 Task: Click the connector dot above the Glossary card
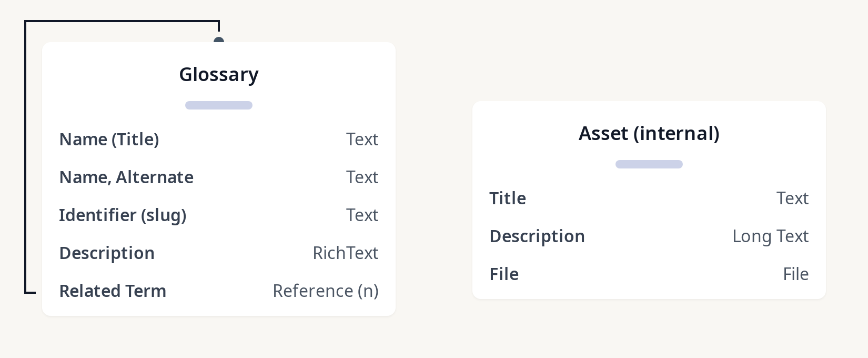(x=219, y=41)
